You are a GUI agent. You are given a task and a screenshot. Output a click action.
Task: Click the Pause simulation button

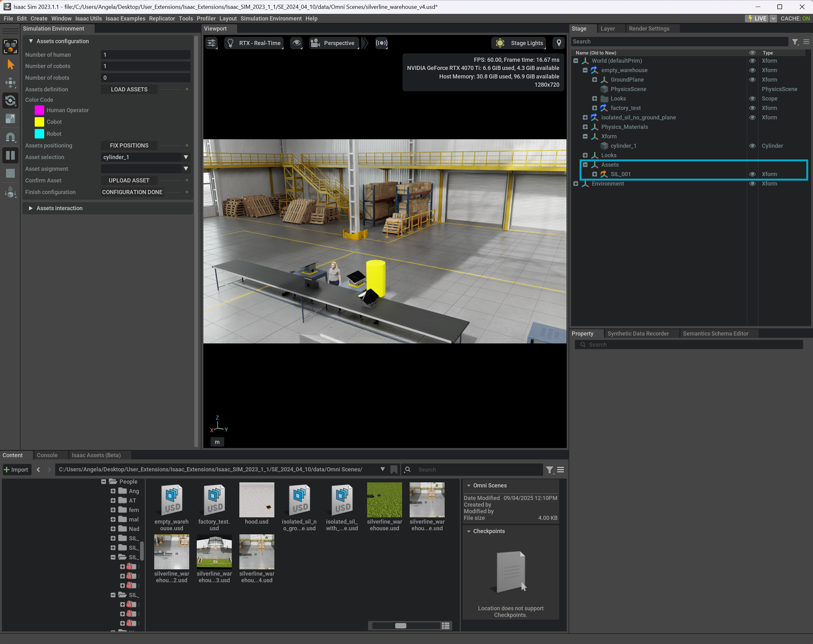click(10, 155)
